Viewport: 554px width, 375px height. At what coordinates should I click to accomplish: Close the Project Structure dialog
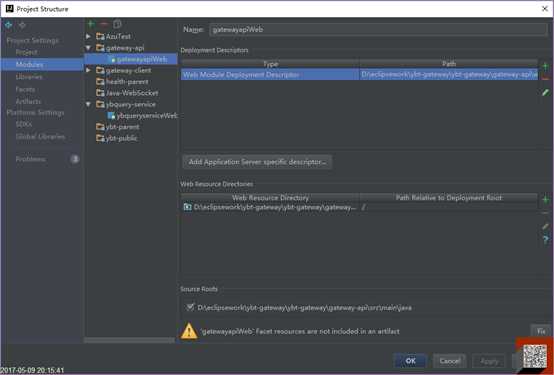coord(544,9)
